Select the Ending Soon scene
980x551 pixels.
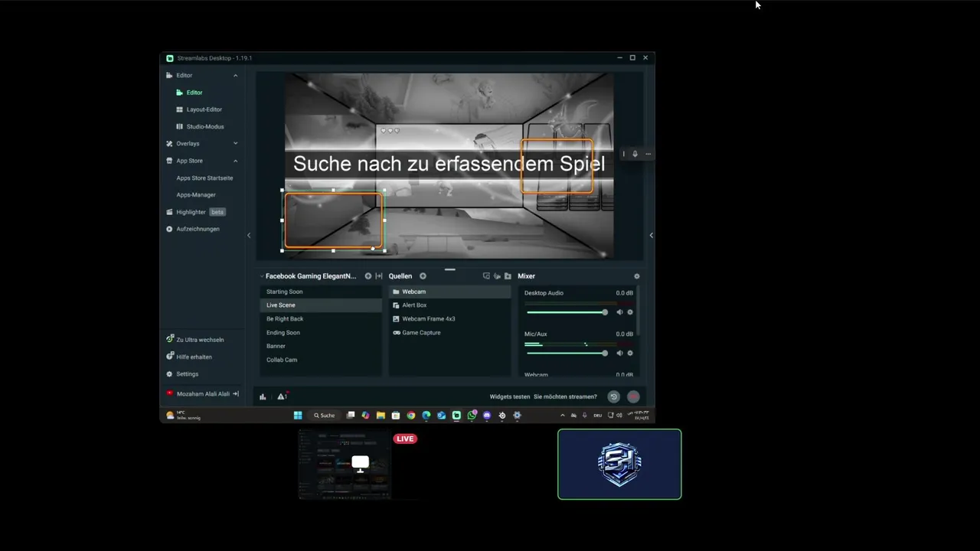[320, 333]
